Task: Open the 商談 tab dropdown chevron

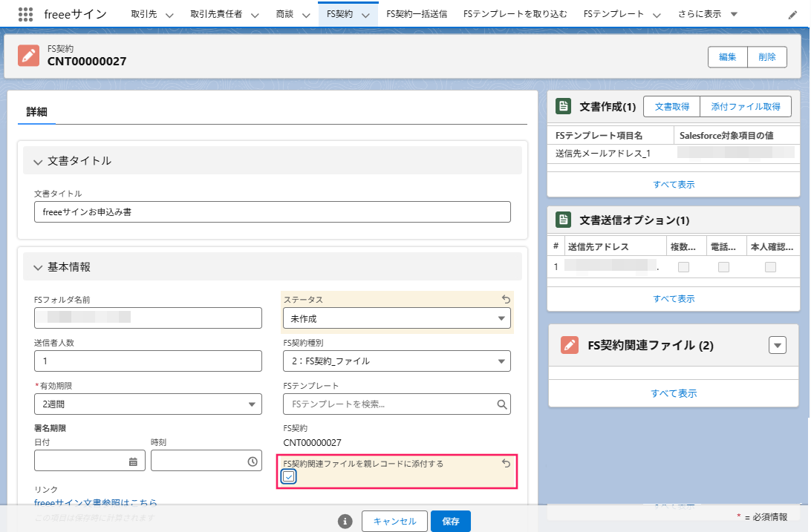Action: click(306, 15)
